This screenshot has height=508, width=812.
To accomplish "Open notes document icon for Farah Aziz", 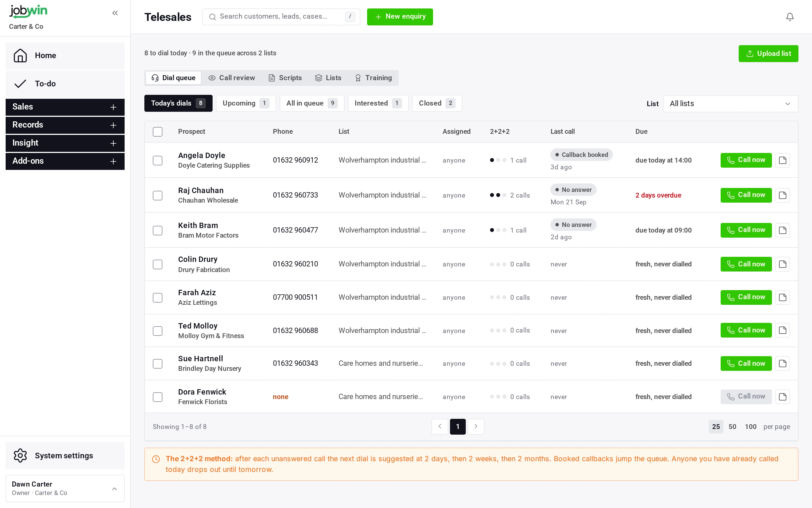I will (x=782, y=297).
